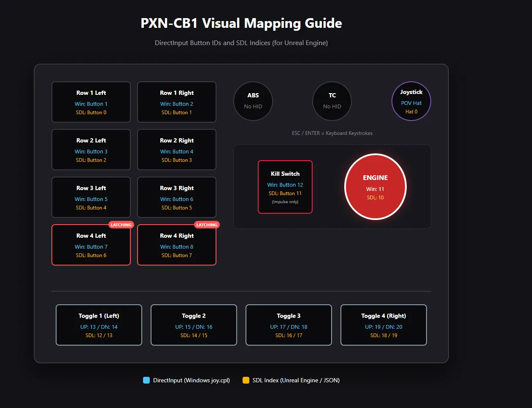Screen dimensions: 532x408
Task: Click 'No HID' under TC
Action: [x=332, y=106]
